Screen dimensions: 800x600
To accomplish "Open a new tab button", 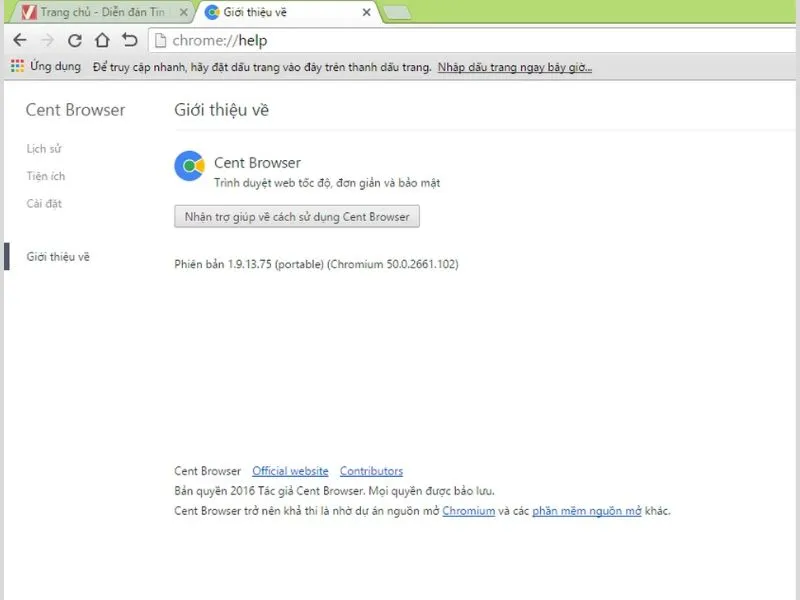I will (x=397, y=13).
